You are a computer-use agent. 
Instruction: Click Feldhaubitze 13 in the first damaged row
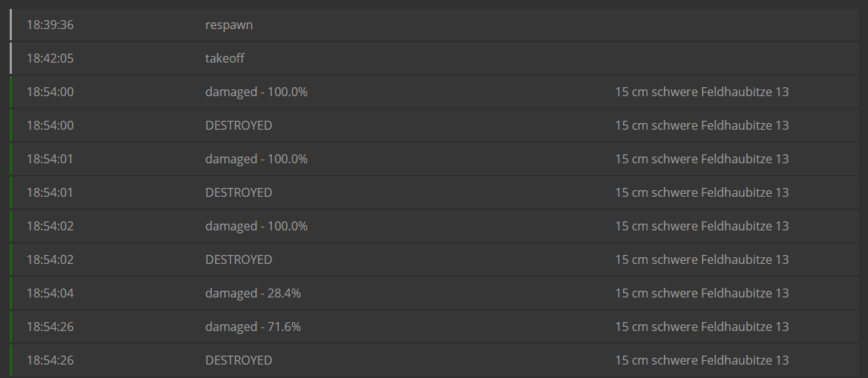coord(702,92)
